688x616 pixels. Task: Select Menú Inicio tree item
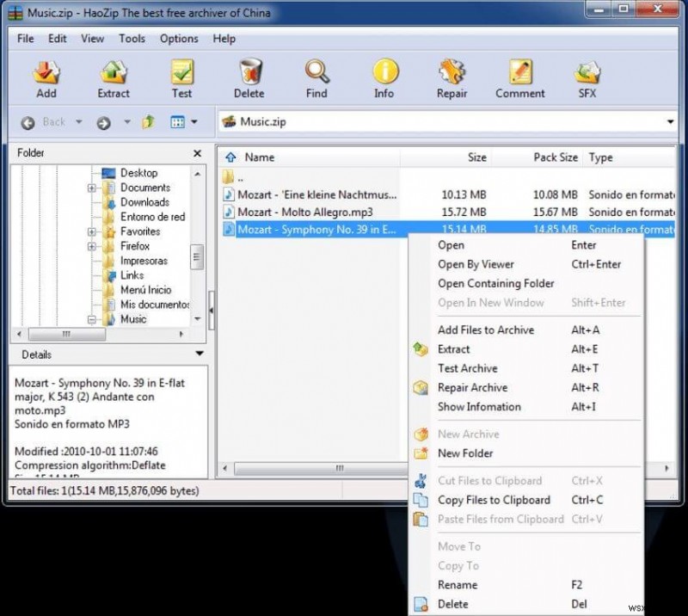(145, 290)
